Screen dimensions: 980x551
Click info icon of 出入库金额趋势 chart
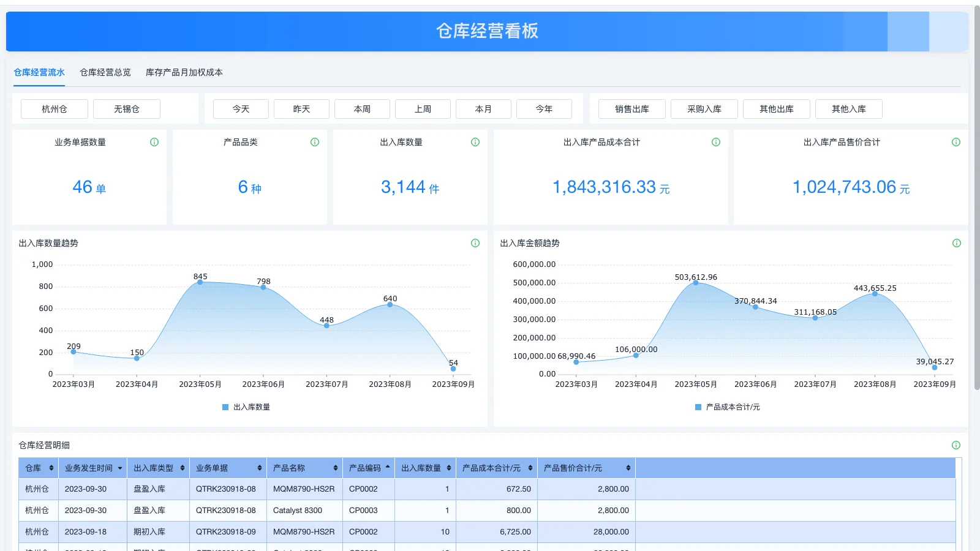click(957, 243)
